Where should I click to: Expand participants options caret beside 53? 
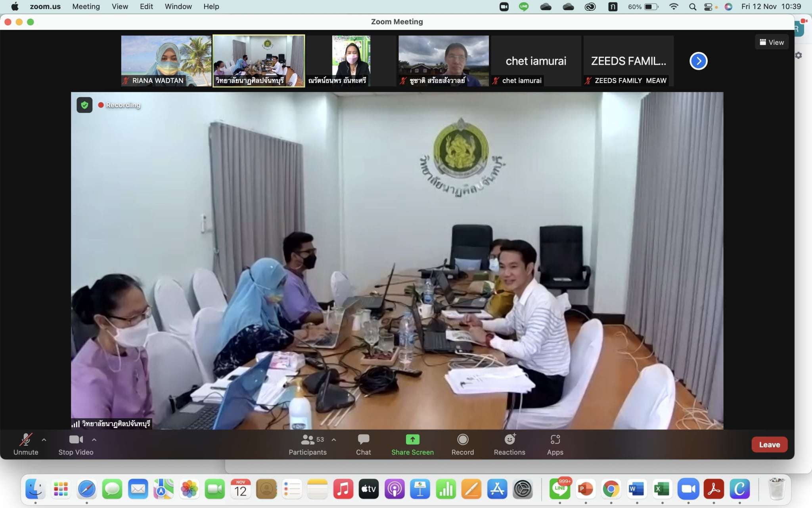click(x=334, y=440)
